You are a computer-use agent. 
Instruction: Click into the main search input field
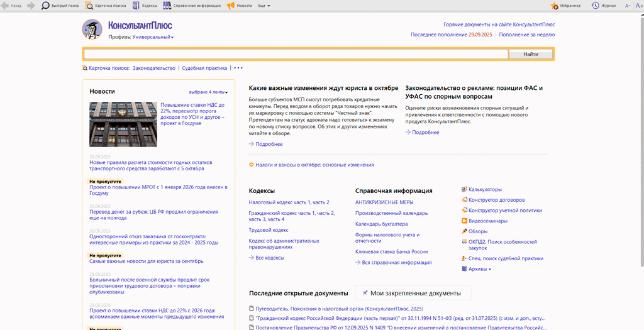[296, 54]
